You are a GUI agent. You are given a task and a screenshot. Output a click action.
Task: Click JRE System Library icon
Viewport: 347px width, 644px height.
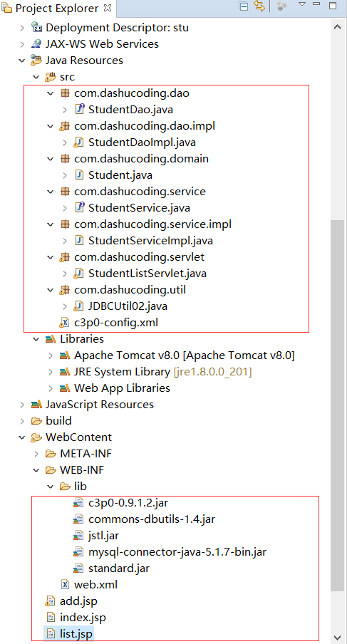pyautogui.click(x=65, y=372)
